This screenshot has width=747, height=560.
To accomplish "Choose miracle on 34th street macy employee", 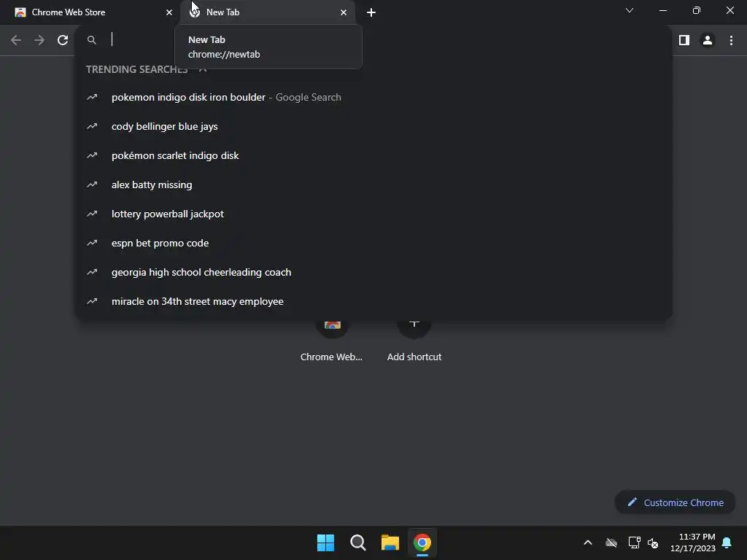I will click(373, 301).
